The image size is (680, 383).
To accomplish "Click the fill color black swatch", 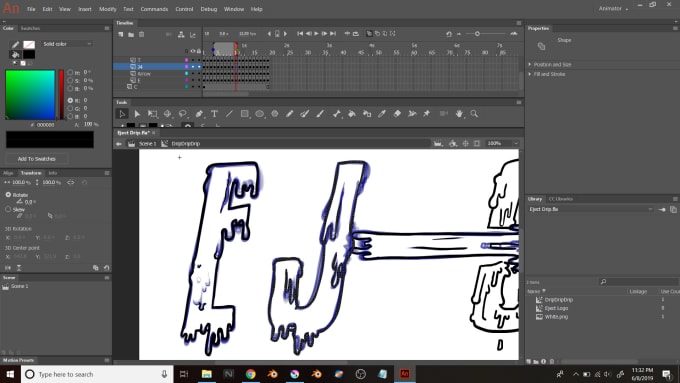I will click(x=29, y=54).
